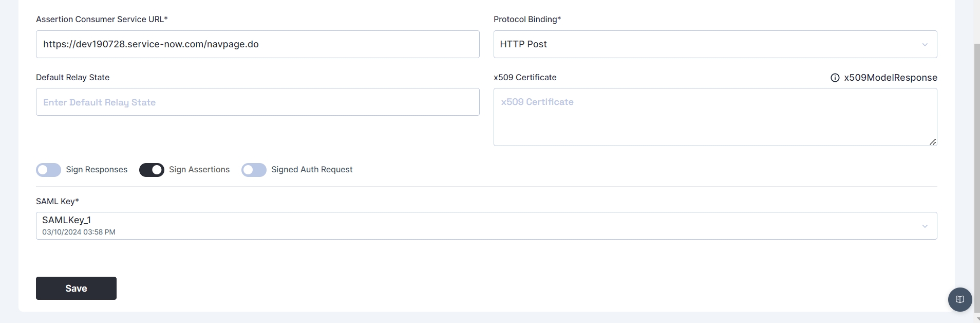Disable the Sign Assertions toggle

(x=152, y=170)
